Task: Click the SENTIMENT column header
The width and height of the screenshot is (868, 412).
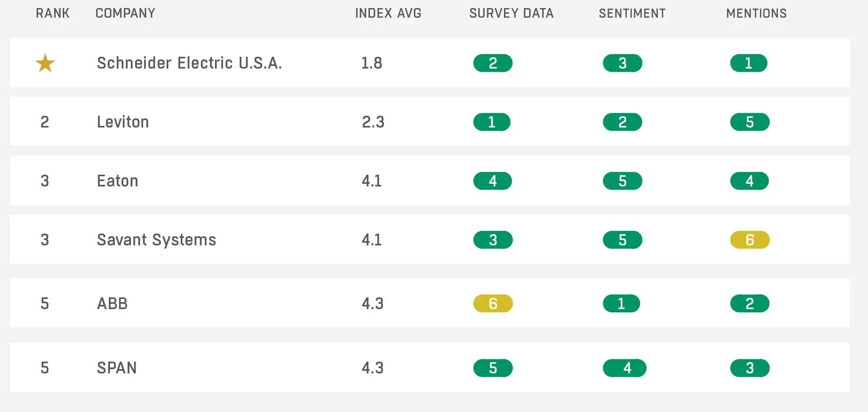Action: (632, 13)
